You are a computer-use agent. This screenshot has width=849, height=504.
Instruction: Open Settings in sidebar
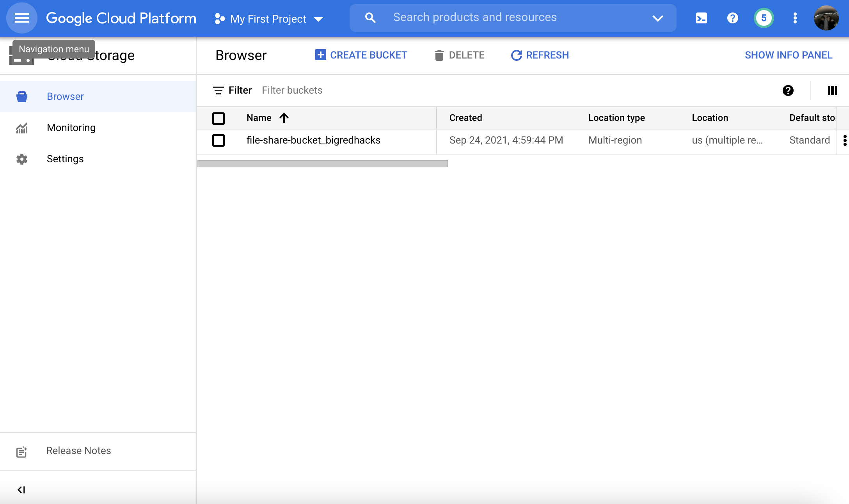65,159
